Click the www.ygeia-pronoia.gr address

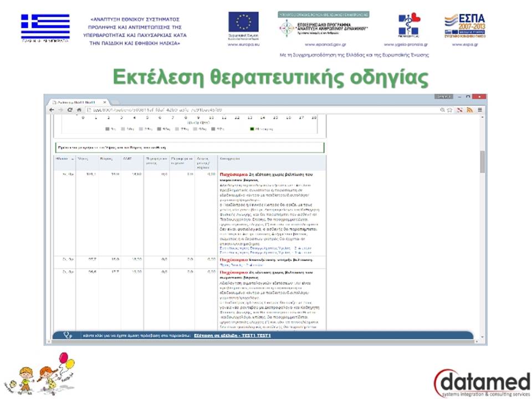click(x=406, y=44)
